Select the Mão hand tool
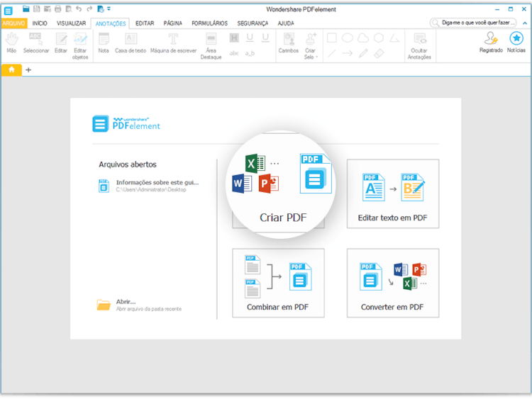 11,43
